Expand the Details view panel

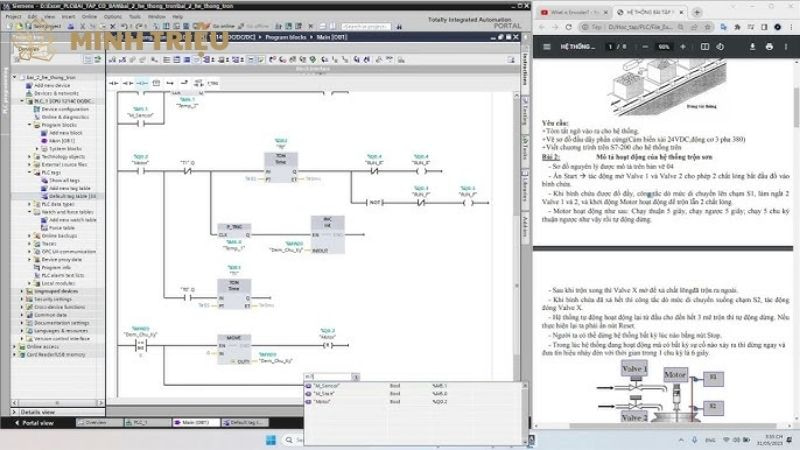coord(14,411)
